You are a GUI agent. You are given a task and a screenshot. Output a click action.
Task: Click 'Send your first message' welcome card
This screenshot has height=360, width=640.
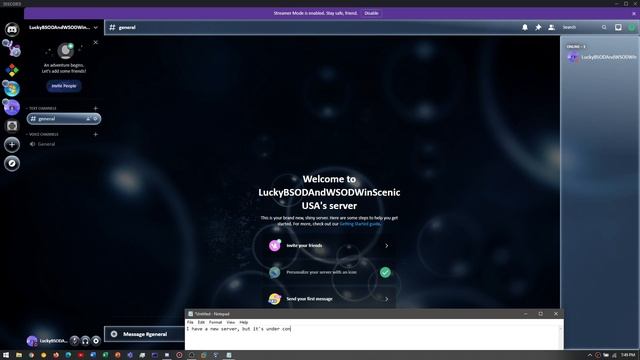(x=329, y=299)
